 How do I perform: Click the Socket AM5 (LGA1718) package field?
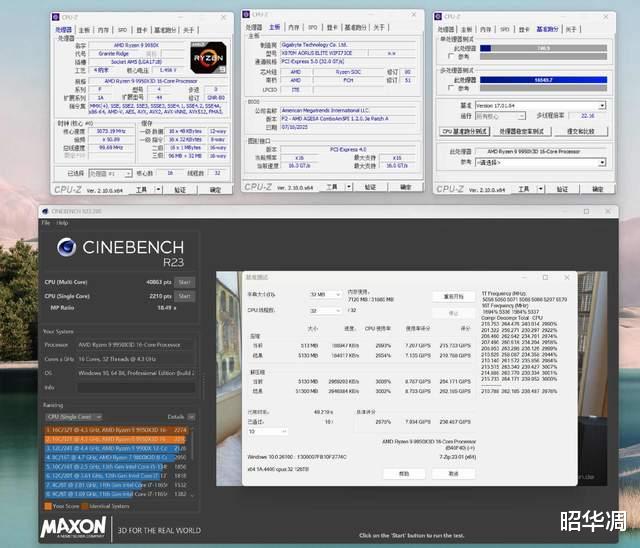136,62
